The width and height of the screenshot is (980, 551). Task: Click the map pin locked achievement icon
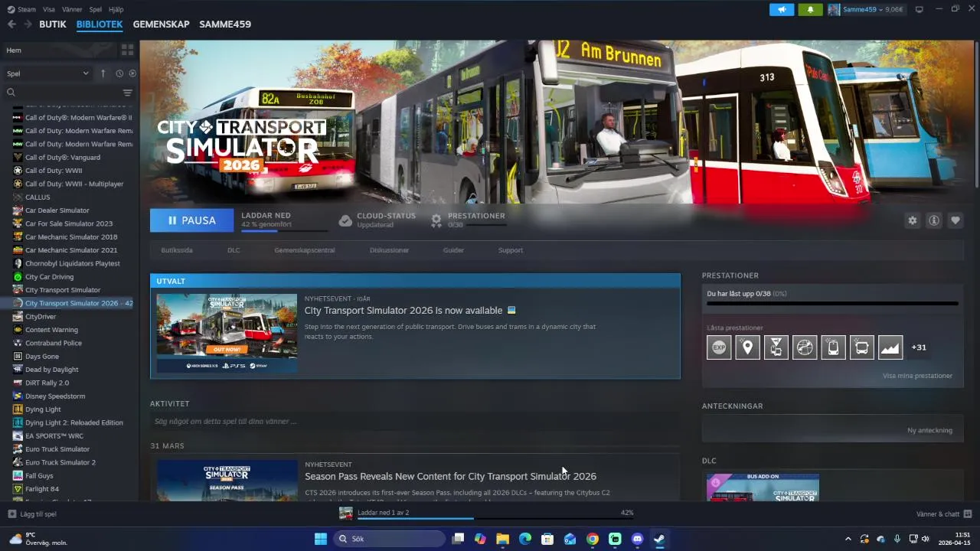(x=747, y=347)
